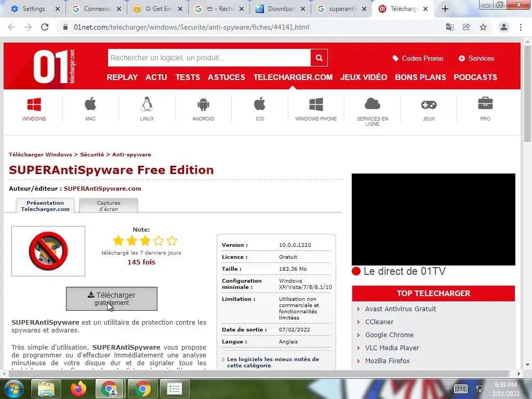532x399 pixels.
Task: Open the ACTU menu
Action: coord(156,77)
